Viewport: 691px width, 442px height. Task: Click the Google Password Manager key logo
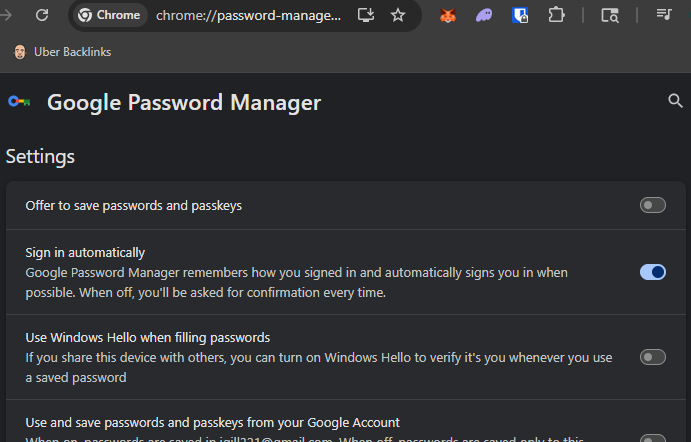click(19, 102)
